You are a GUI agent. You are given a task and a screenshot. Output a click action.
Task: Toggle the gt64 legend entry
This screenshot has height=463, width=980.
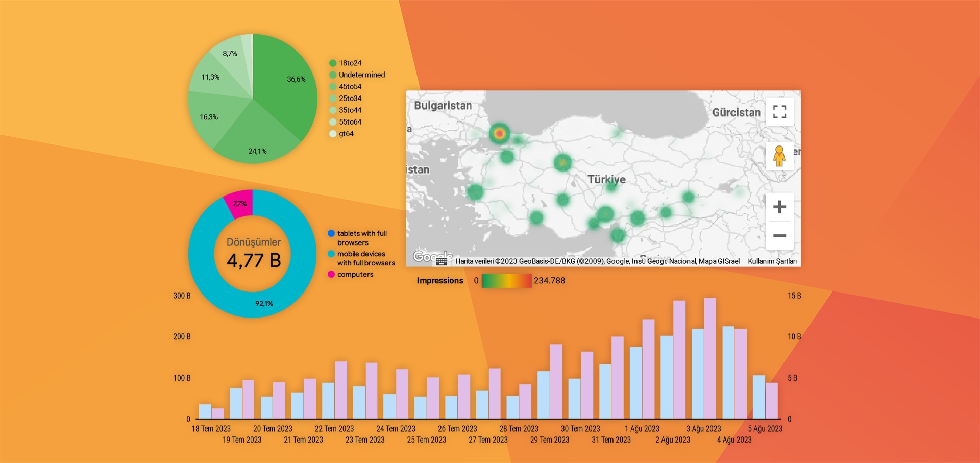(x=341, y=134)
